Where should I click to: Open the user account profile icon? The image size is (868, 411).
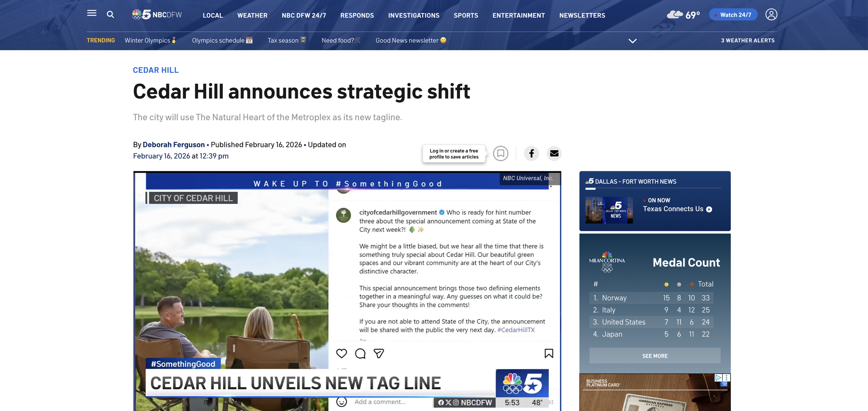coord(771,14)
